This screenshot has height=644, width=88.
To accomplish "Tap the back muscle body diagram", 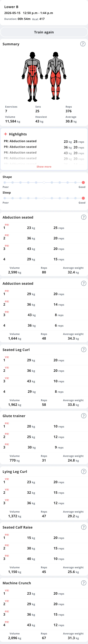I will click(56, 77).
